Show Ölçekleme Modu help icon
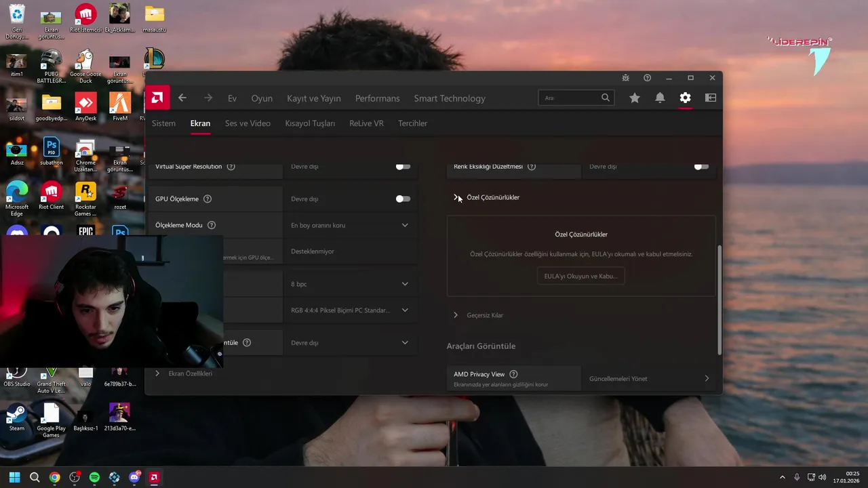 (x=212, y=225)
